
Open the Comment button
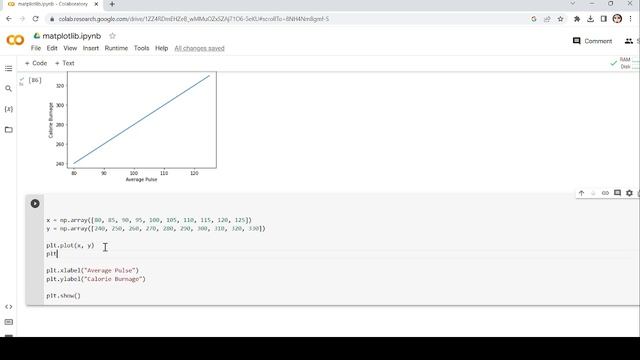(x=592, y=41)
